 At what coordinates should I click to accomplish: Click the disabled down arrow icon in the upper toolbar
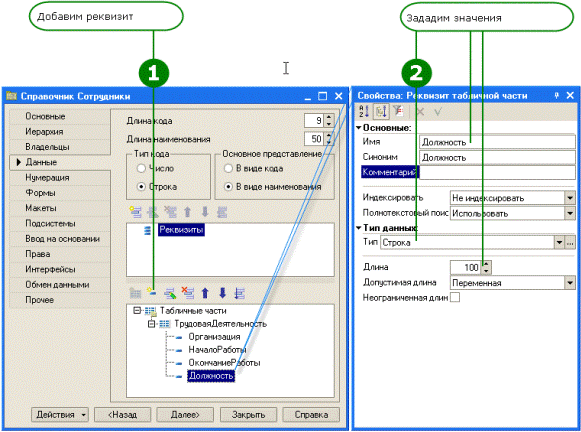coord(205,212)
